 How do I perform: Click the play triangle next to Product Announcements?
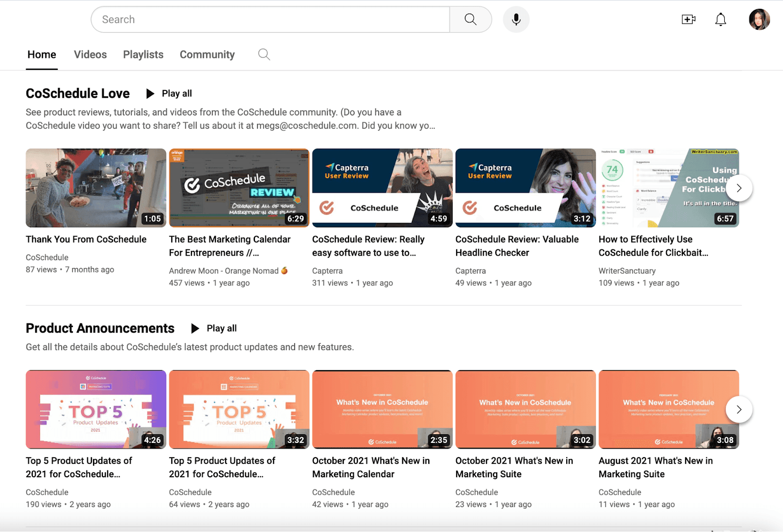(x=195, y=328)
